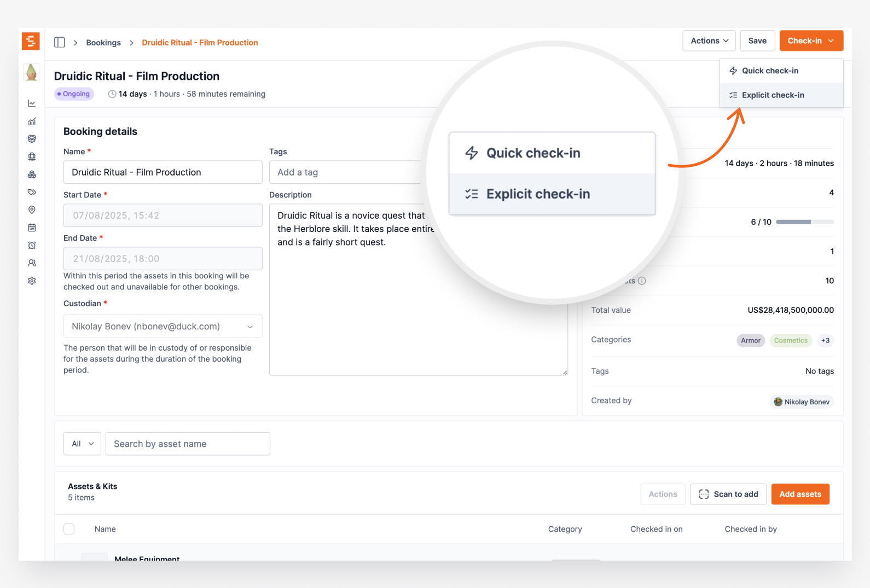870x588 pixels.
Task: Click the Search by asset name field
Action: [188, 444]
